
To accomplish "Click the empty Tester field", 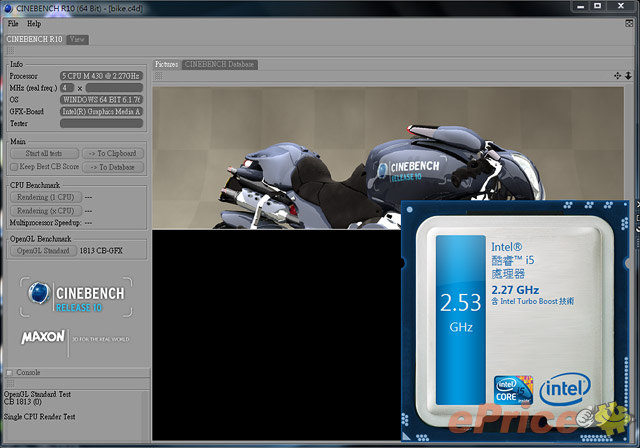I will tap(101, 123).
